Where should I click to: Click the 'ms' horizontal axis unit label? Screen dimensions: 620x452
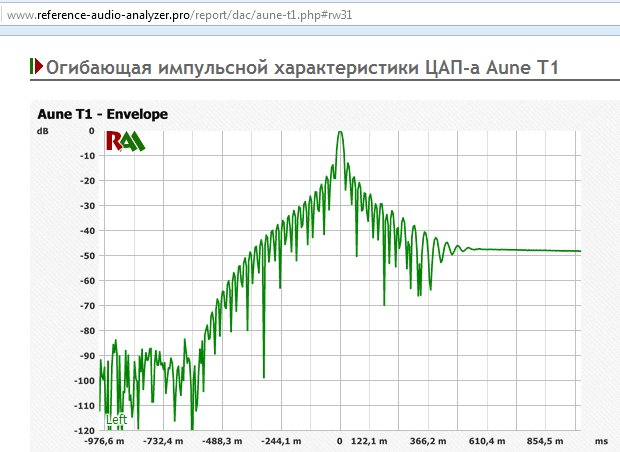coord(600,440)
